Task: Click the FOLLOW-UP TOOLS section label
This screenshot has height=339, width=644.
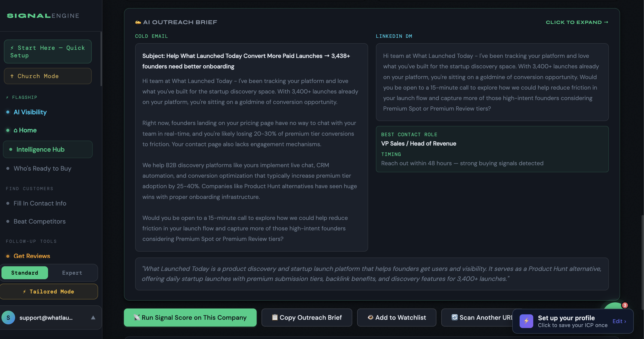Action: tap(31, 241)
